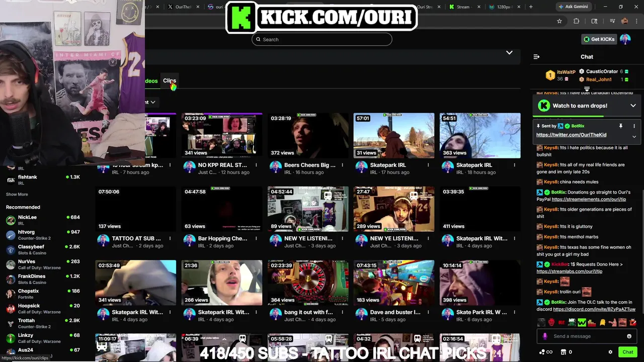644x362 pixels.
Task: Open chat settings gear icon
Action: (610, 352)
